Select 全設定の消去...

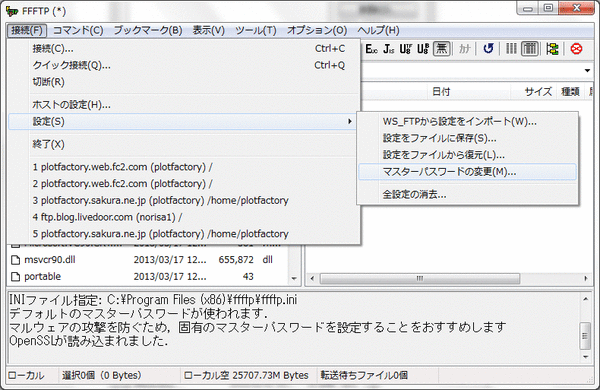tap(467, 194)
